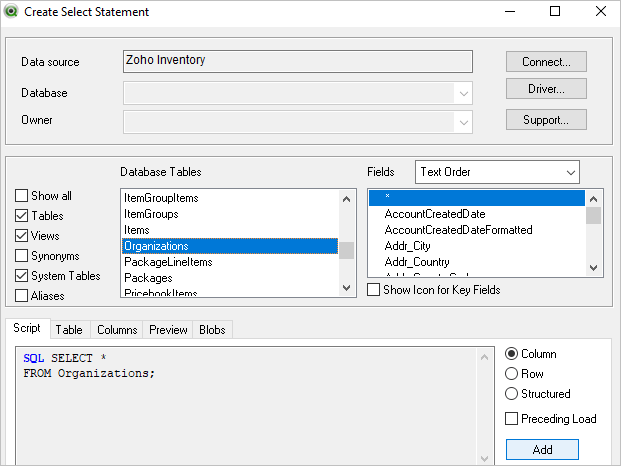Open the Columns tab

117,329
